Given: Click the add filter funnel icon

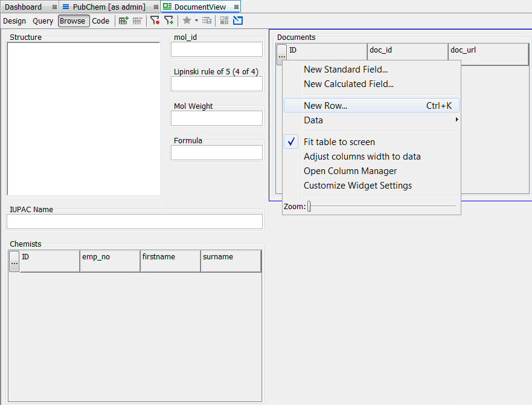Looking at the screenshot, I should [x=169, y=20].
